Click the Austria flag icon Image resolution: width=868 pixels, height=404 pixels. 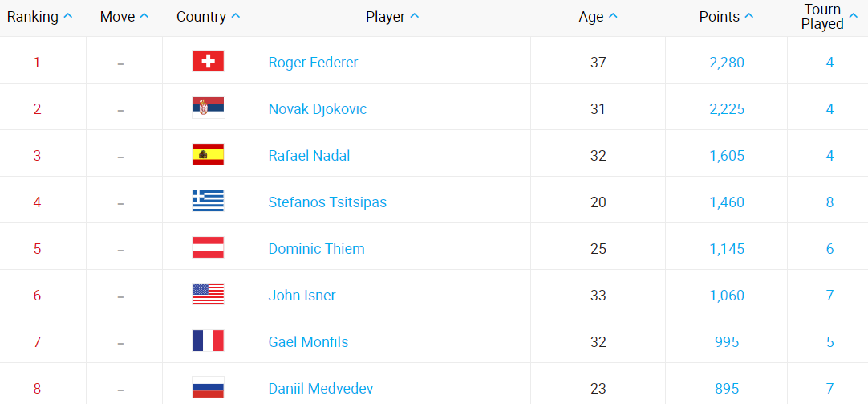[208, 248]
